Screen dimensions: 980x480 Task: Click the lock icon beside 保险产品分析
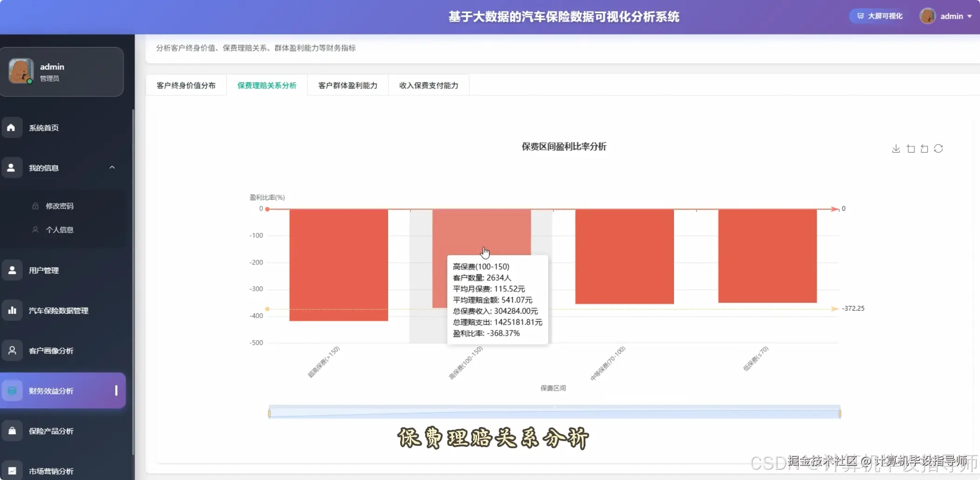pyautogui.click(x=13, y=431)
